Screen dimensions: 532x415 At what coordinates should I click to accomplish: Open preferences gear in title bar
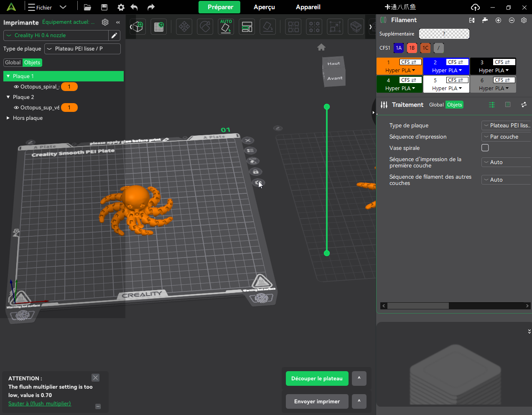[121, 7]
